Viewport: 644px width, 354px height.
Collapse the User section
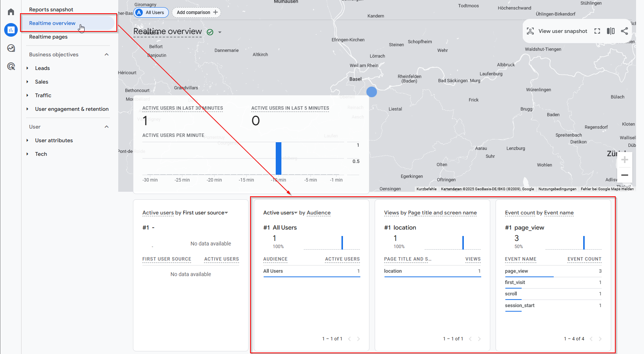click(107, 127)
